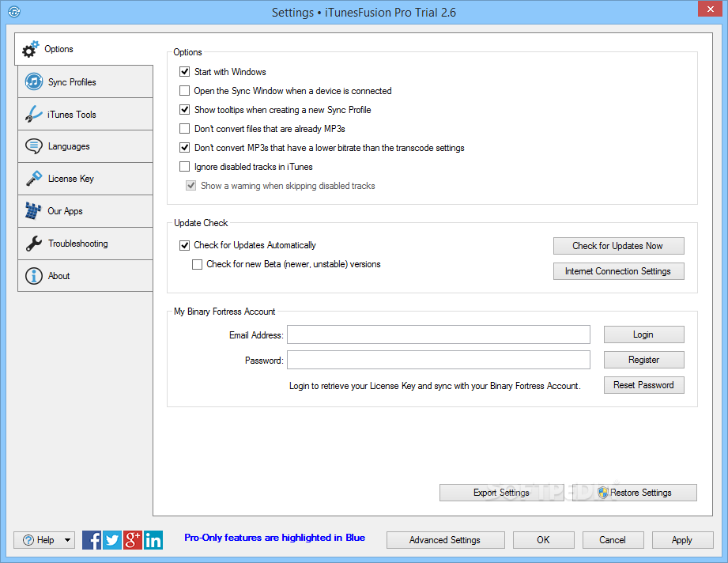728x563 pixels.
Task: Confirm with the OK button
Action: tap(543, 540)
